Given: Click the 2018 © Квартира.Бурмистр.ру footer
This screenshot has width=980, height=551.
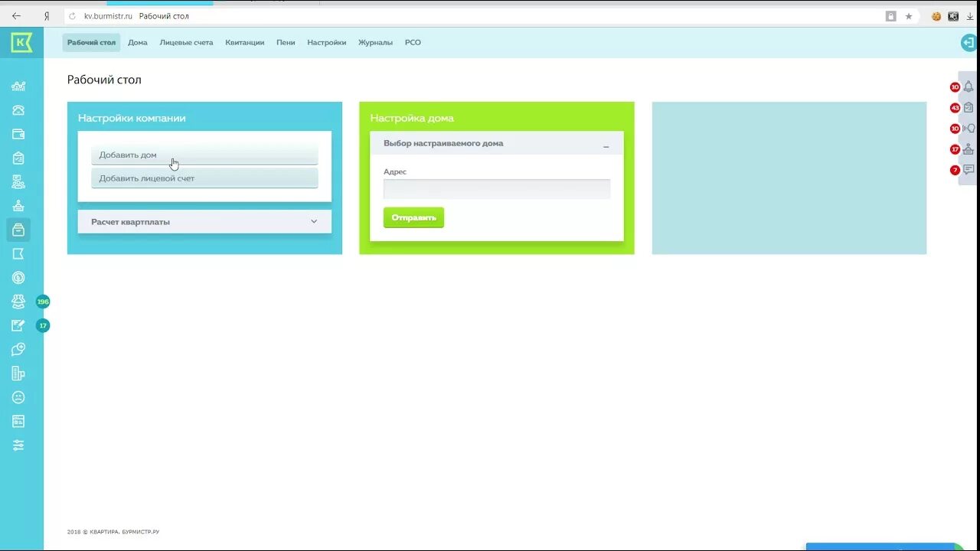Looking at the screenshot, I should coord(113,532).
